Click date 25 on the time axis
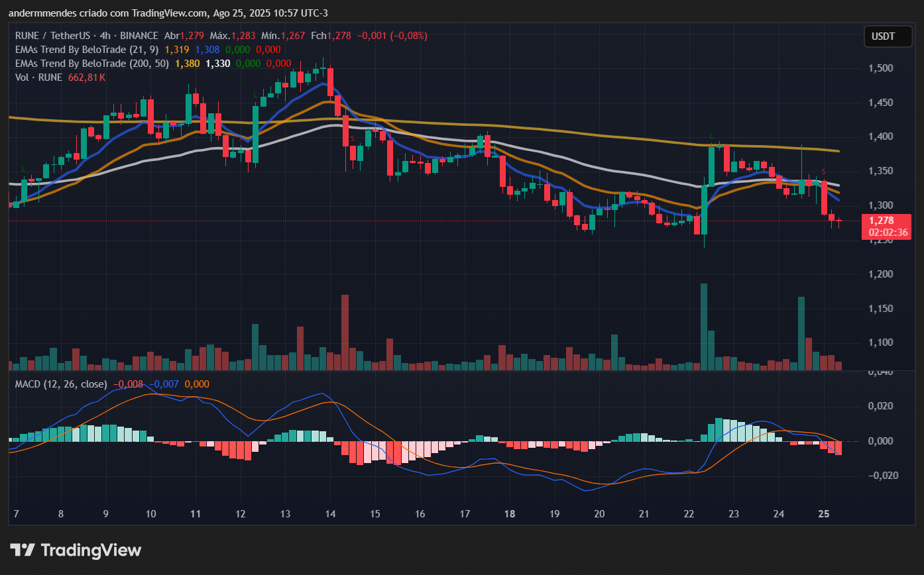The height and width of the screenshot is (575, 924). 824,514
